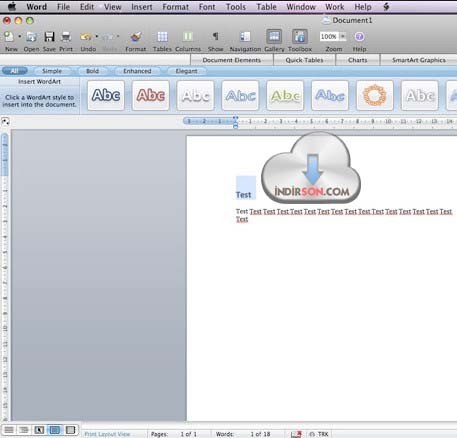Switch to Notebook Layout view button
This screenshot has width=457, height=438.
click(x=70, y=430)
